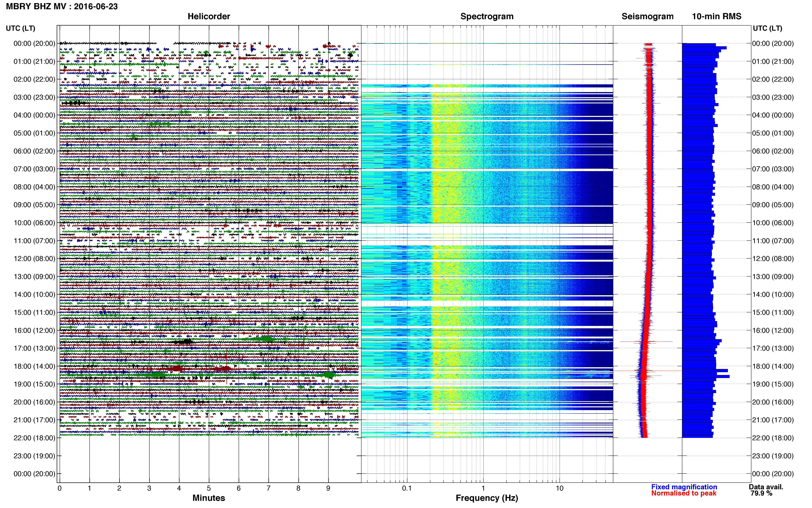
Task: Click the left '12:00 (08:00)' time label
Action: [34, 259]
